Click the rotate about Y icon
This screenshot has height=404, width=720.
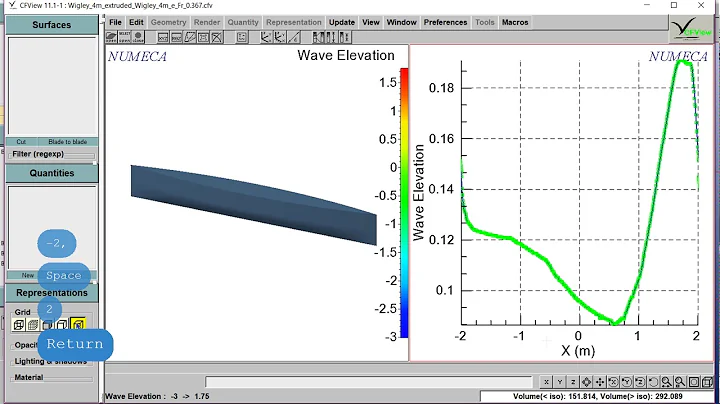[626, 382]
